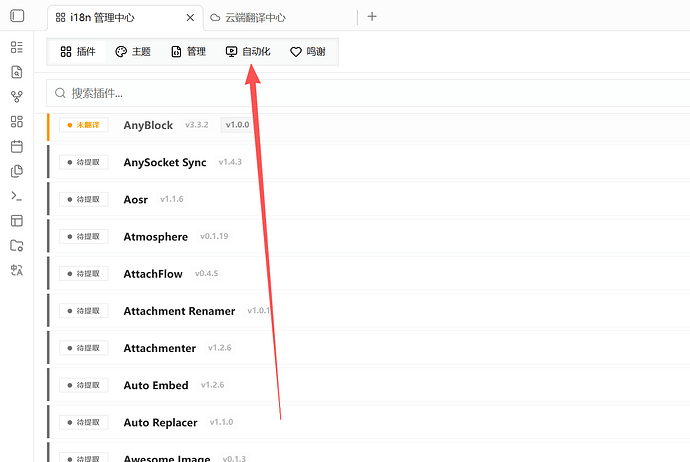690x462 pixels.
Task: Select the AttachFlow plugin name
Action: pos(153,274)
